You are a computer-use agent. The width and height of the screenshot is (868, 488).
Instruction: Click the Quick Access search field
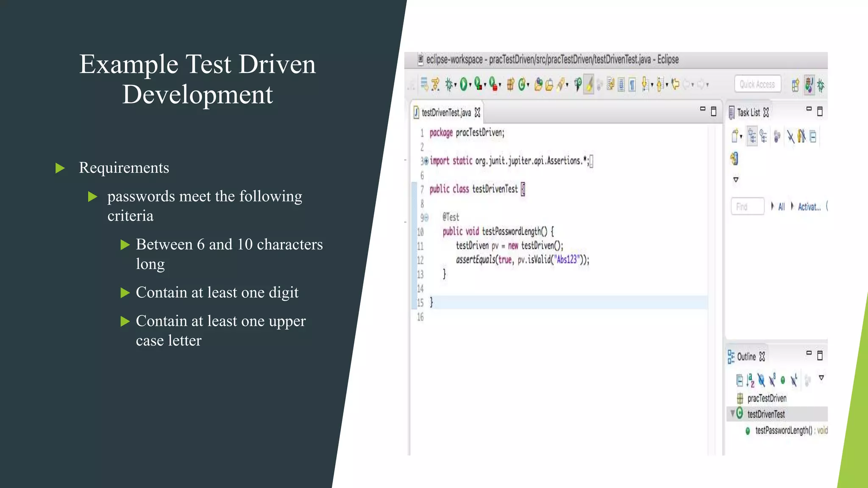(757, 84)
